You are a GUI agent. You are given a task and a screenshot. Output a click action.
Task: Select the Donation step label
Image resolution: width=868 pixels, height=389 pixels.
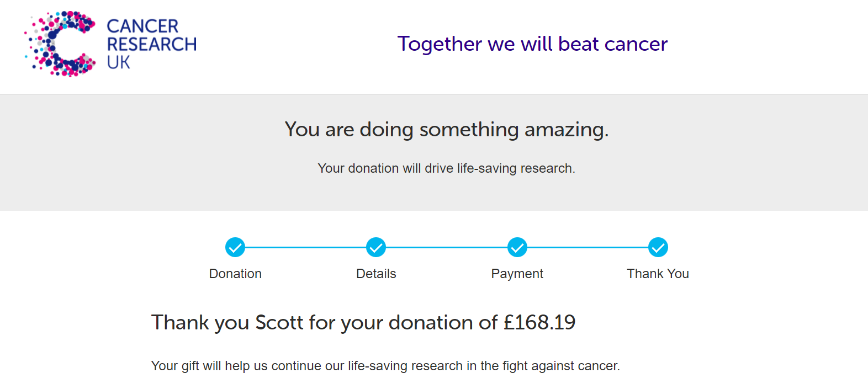pyautogui.click(x=235, y=274)
